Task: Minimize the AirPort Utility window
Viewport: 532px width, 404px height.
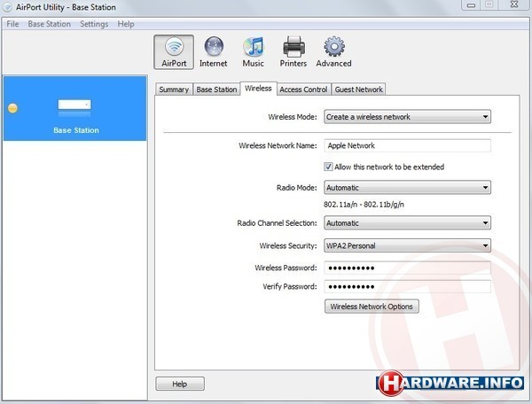Action: pos(471,4)
